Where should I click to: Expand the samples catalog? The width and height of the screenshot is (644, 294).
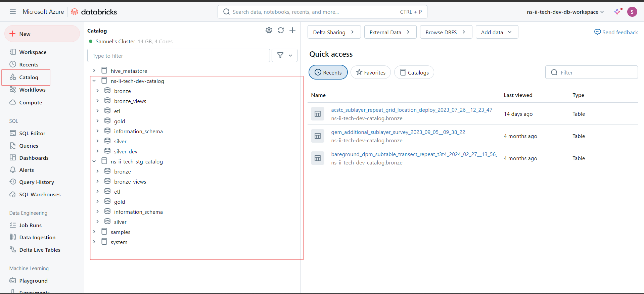[94, 232]
